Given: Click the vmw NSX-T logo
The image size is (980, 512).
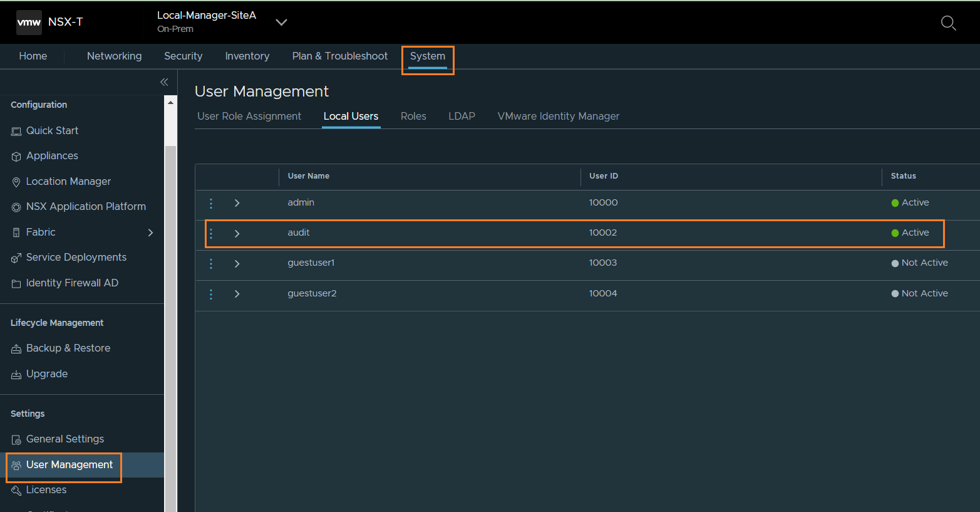Looking at the screenshot, I should [29, 22].
